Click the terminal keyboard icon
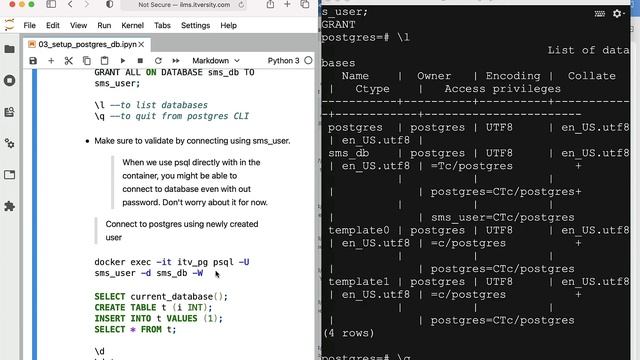The image size is (640, 360). 600,14
